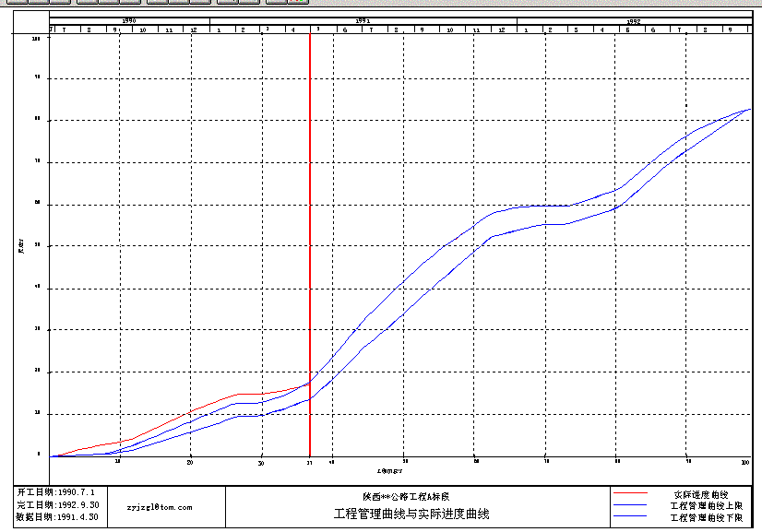The image size is (762, 532).
Task: Click the red data date vertical line
Action: tap(309, 277)
